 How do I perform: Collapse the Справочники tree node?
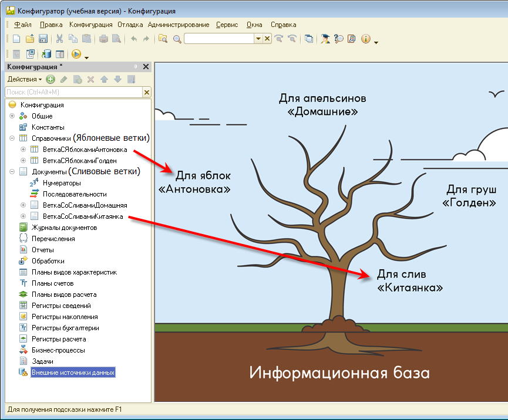click(x=12, y=138)
